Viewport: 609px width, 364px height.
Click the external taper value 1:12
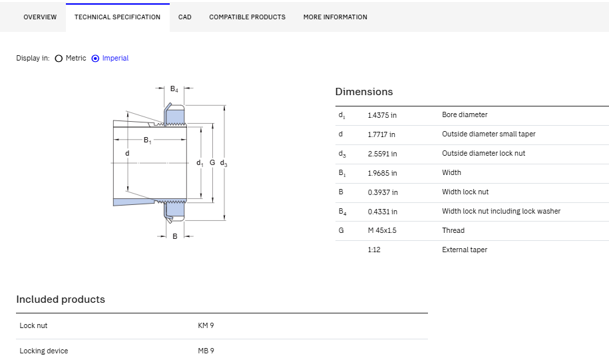tap(374, 250)
